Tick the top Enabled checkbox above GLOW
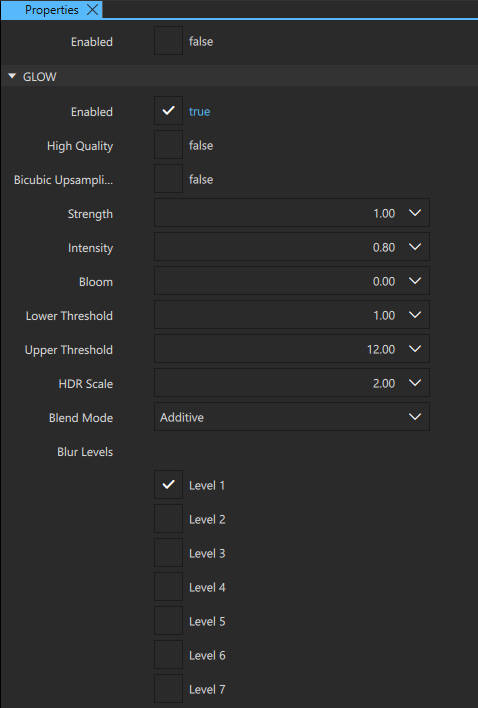 click(x=168, y=41)
